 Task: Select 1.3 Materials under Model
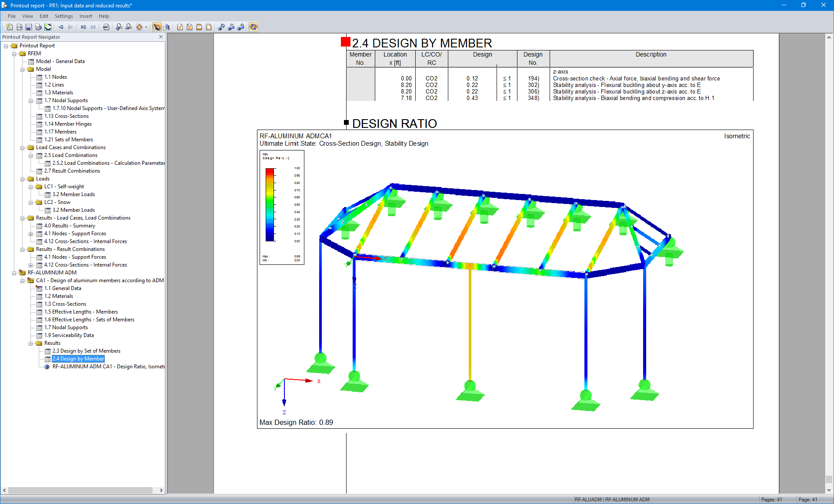(59, 93)
